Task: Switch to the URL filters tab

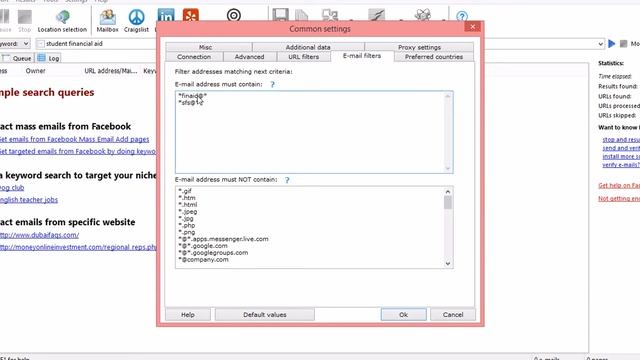Action: 304,57
